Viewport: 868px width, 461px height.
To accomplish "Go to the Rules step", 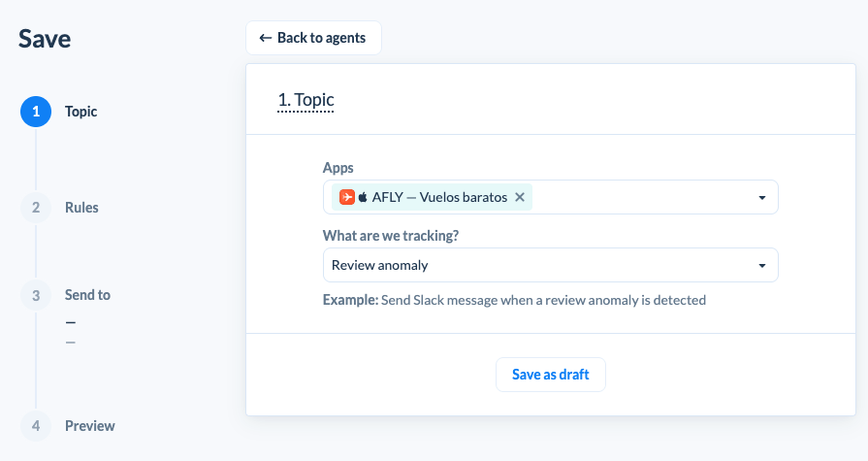I will click(x=81, y=208).
